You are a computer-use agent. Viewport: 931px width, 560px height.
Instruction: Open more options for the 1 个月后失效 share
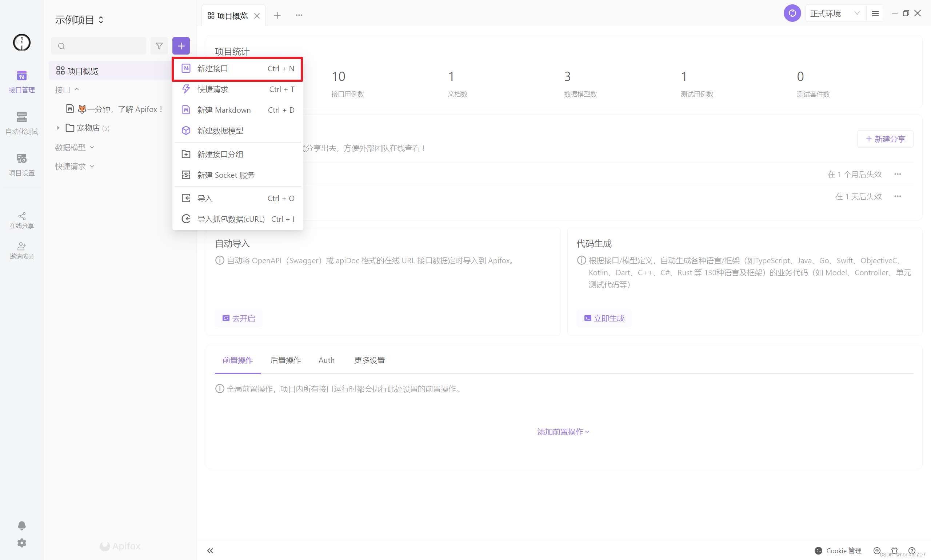pos(898,174)
